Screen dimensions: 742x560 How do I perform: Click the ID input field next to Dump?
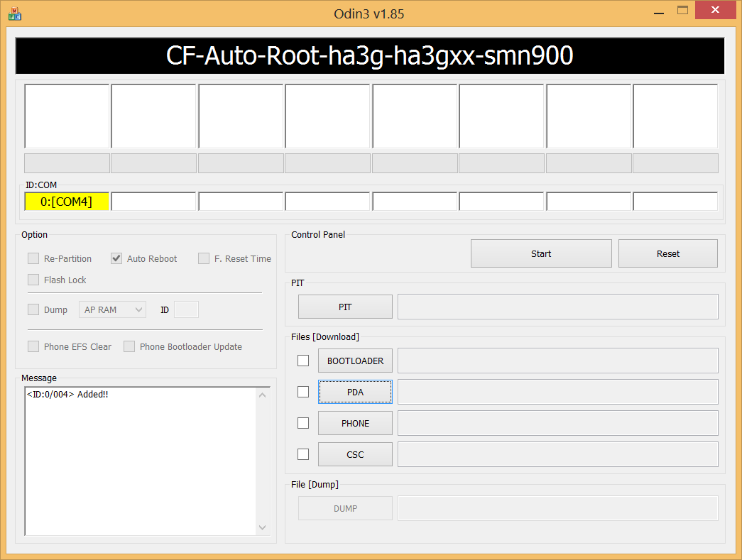click(186, 309)
